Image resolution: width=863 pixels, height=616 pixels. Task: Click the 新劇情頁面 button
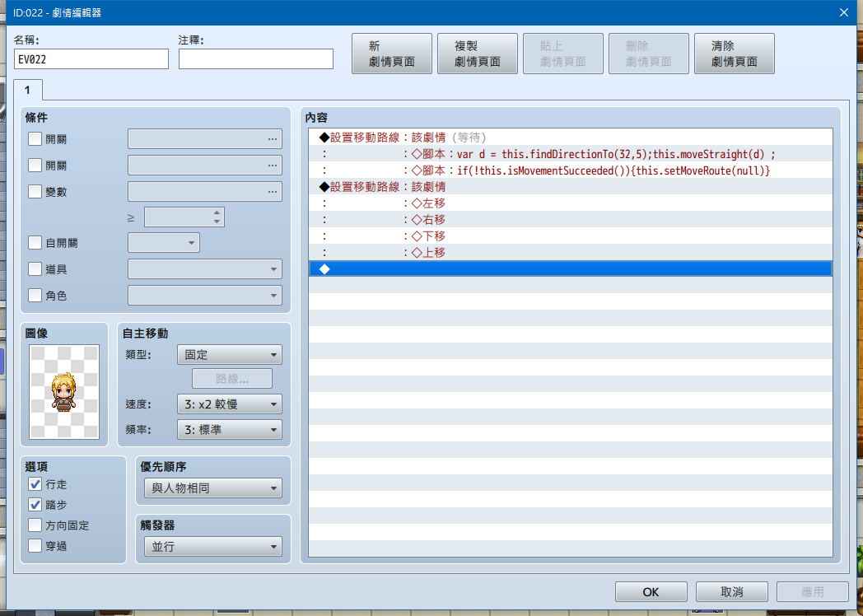click(x=391, y=54)
